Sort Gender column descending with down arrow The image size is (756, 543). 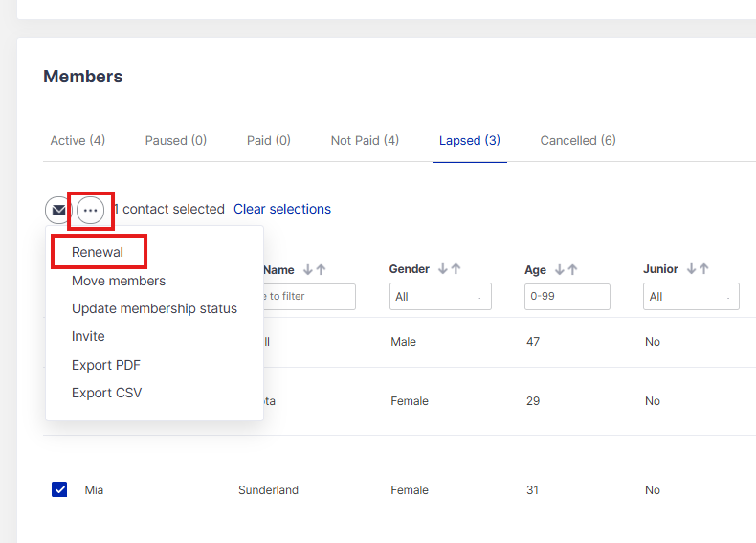click(x=443, y=270)
